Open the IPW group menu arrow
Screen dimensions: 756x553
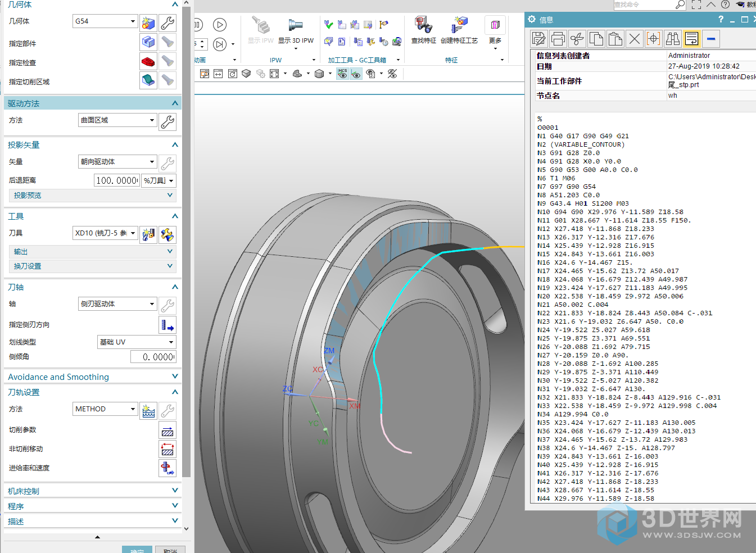[x=314, y=60]
